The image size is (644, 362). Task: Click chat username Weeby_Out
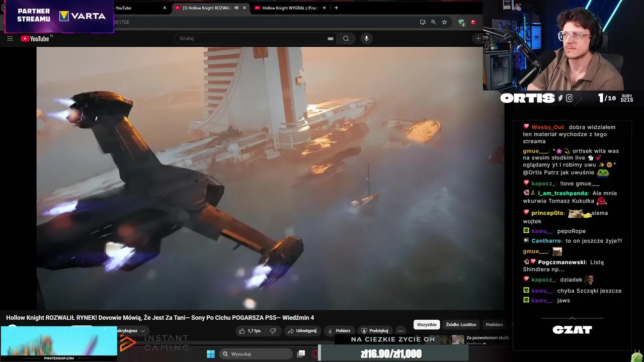tap(548, 127)
